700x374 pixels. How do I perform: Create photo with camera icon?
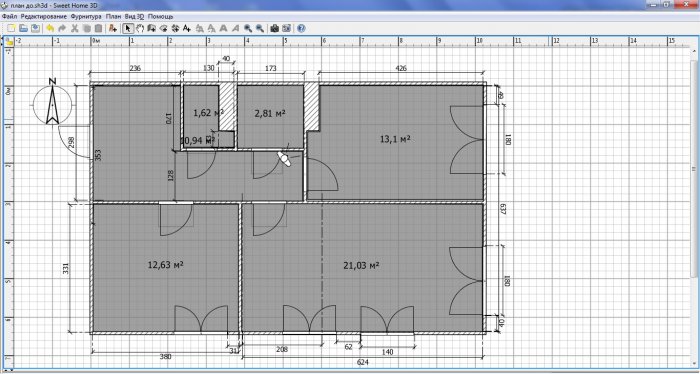click(x=275, y=28)
